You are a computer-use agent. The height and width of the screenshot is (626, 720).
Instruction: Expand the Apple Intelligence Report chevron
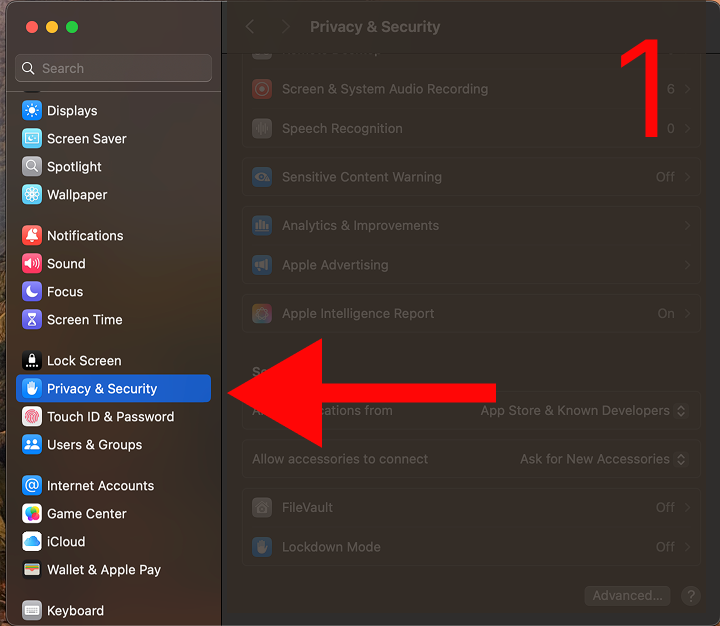[x=687, y=314]
